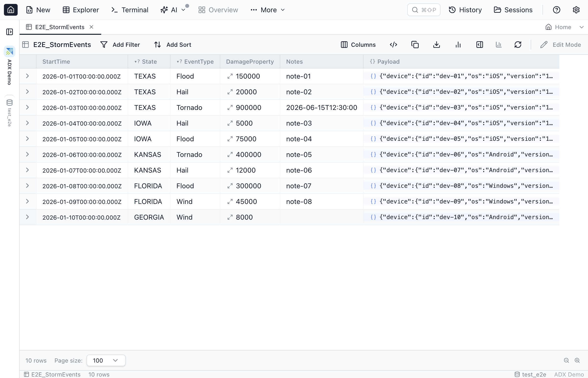This screenshot has height=378, width=588.
Task: Expand DamageProperty value 150000 icon
Action: click(x=230, y=76)
